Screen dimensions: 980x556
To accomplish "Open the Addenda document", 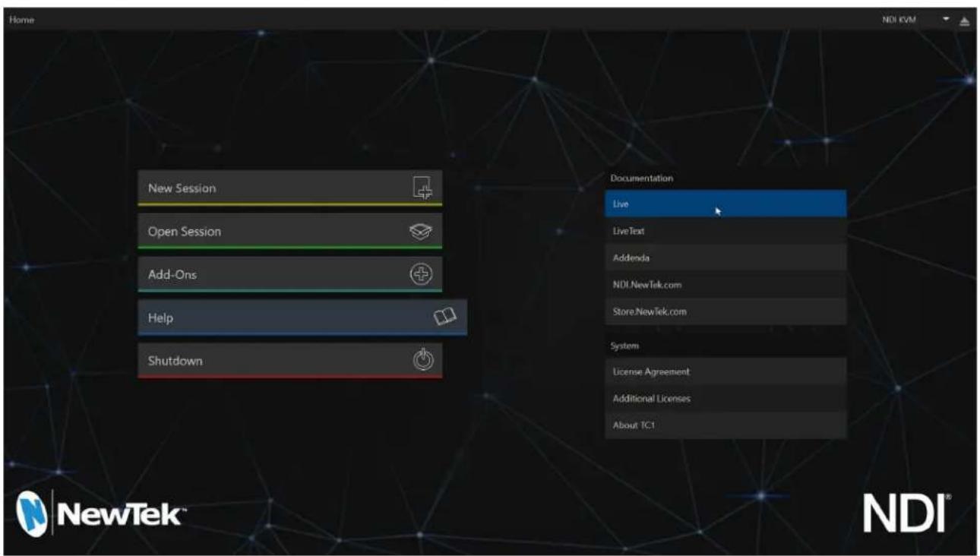I will 726,257.
